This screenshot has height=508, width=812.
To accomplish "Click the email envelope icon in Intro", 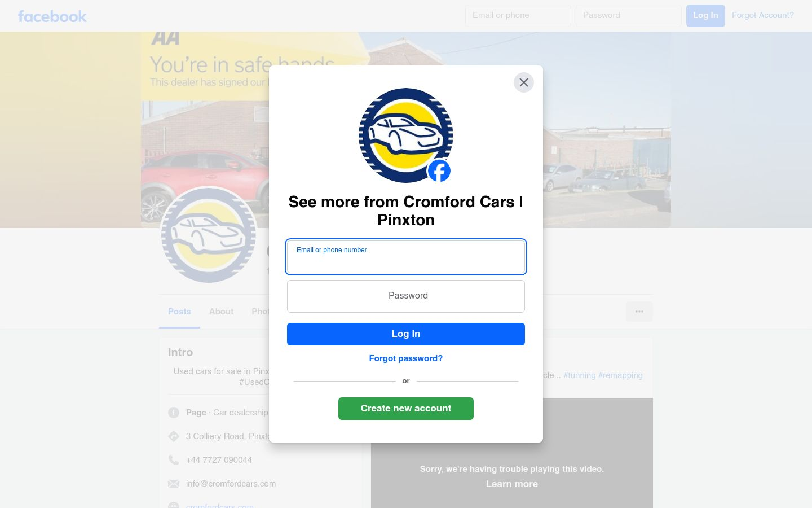I will [174, 484].
